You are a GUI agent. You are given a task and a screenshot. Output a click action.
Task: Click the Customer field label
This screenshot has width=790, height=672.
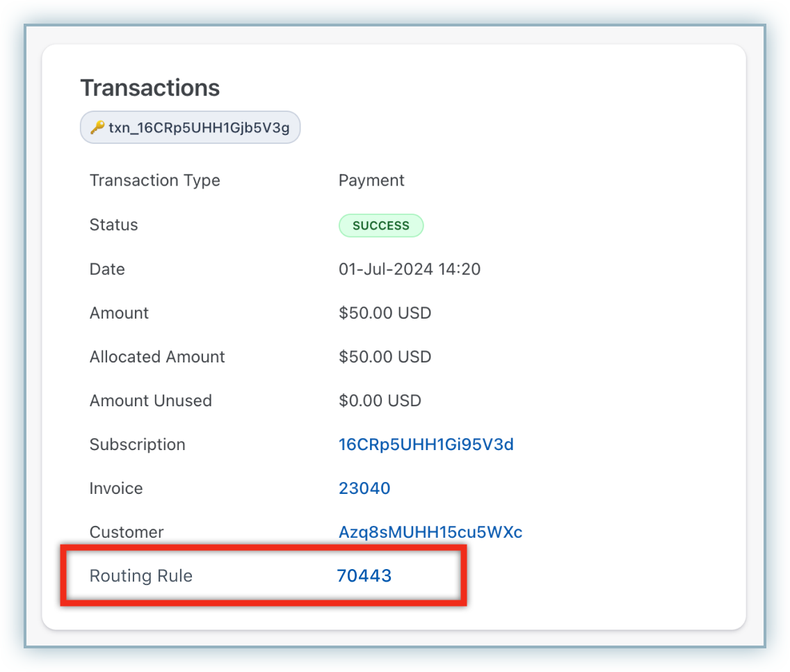[x=126, y=532]
